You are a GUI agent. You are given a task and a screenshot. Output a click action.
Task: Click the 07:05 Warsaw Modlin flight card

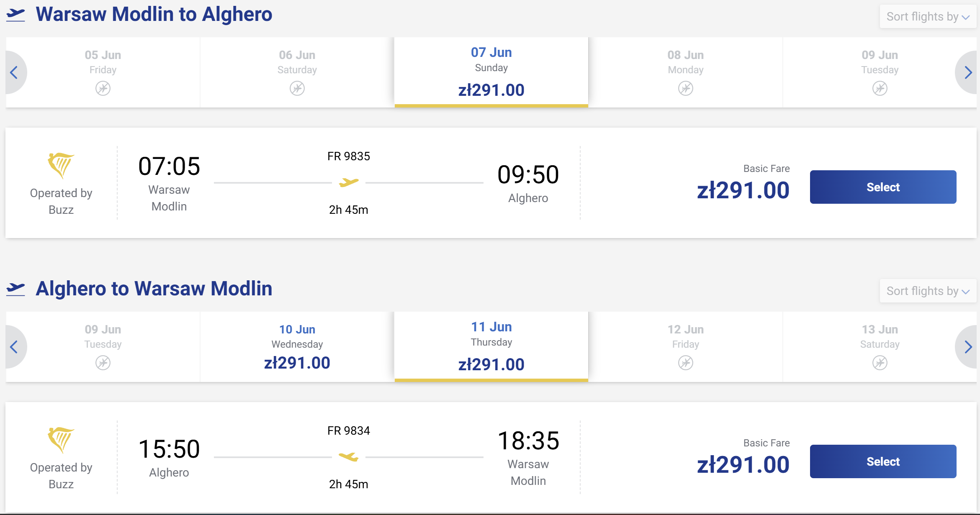click(491, 183)
